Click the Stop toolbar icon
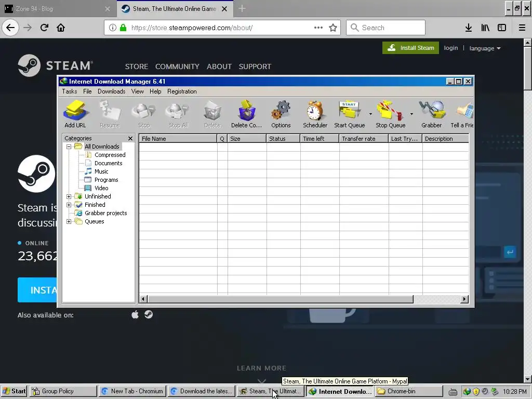532x399 pixels. click(144, 114)
